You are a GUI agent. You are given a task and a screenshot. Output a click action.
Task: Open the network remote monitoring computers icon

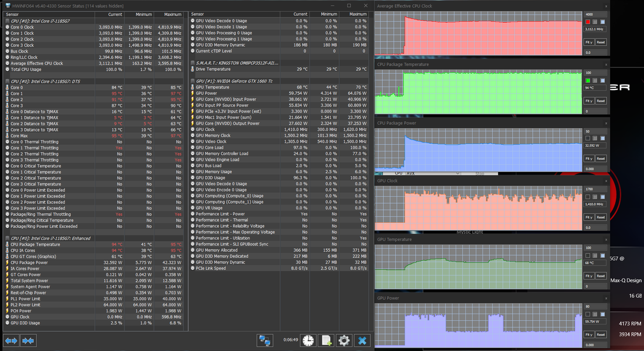coord(265,340)
